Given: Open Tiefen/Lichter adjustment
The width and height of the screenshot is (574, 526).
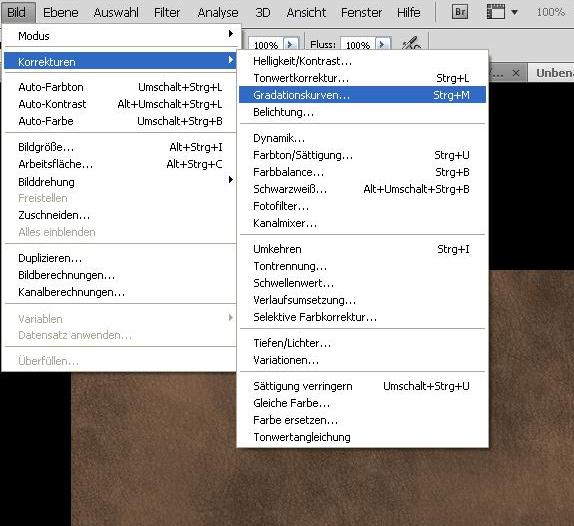Looking at the screenshot, I should (362, 343).
